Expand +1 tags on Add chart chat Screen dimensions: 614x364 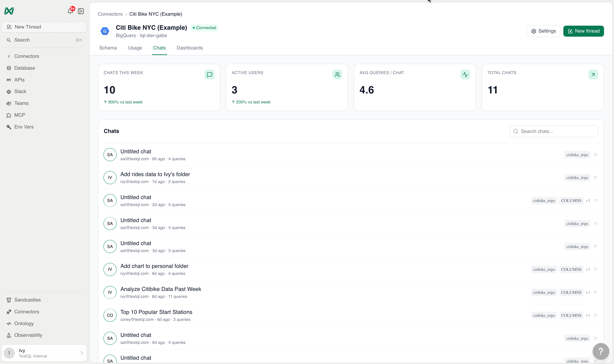[x=588, y=269]
